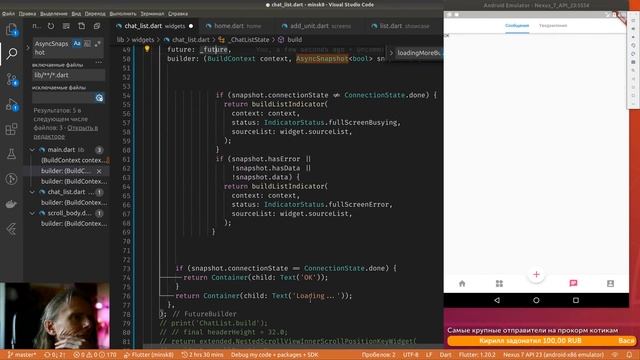The height and width of the screenshot is (360, 640).
Task: Select first main.dart BuildContext result
Action: coord(73,160)
